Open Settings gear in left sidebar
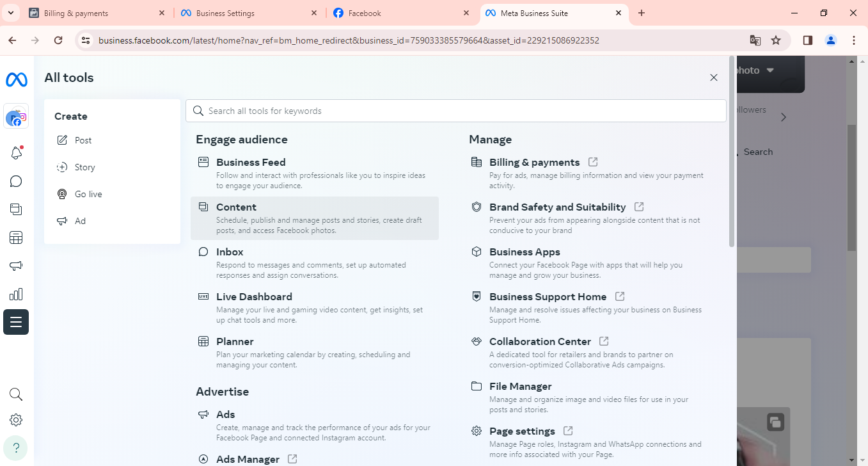This screenshot has height=466, width=868. 16,420
